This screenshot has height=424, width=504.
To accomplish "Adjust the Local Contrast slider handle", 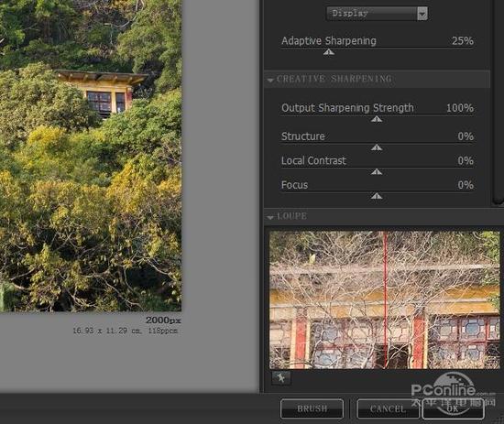I will pyautogui.click(x=377, y=172).
